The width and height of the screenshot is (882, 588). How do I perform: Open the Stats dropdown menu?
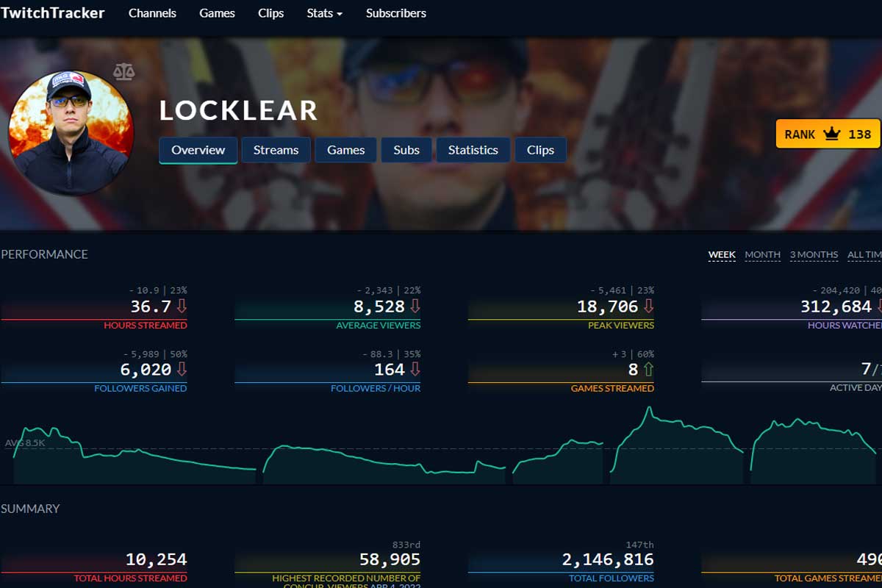pos(323,12)
